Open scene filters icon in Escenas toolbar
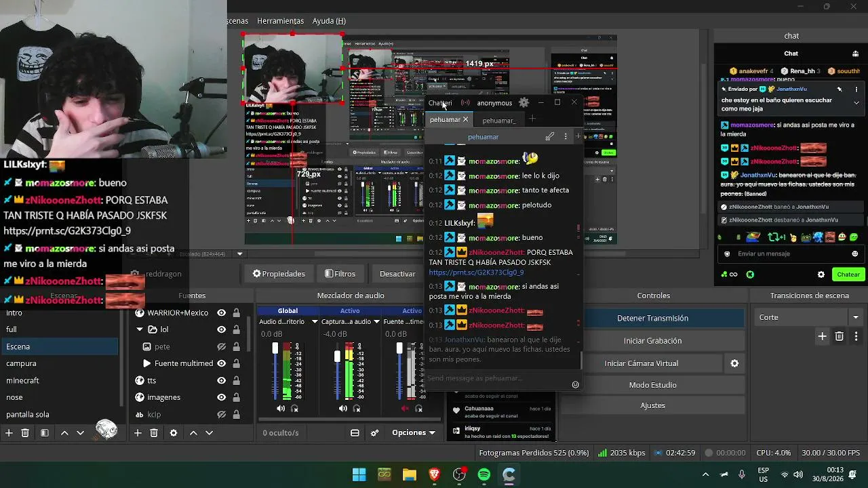The image size is (868, 488). [44, 432]
